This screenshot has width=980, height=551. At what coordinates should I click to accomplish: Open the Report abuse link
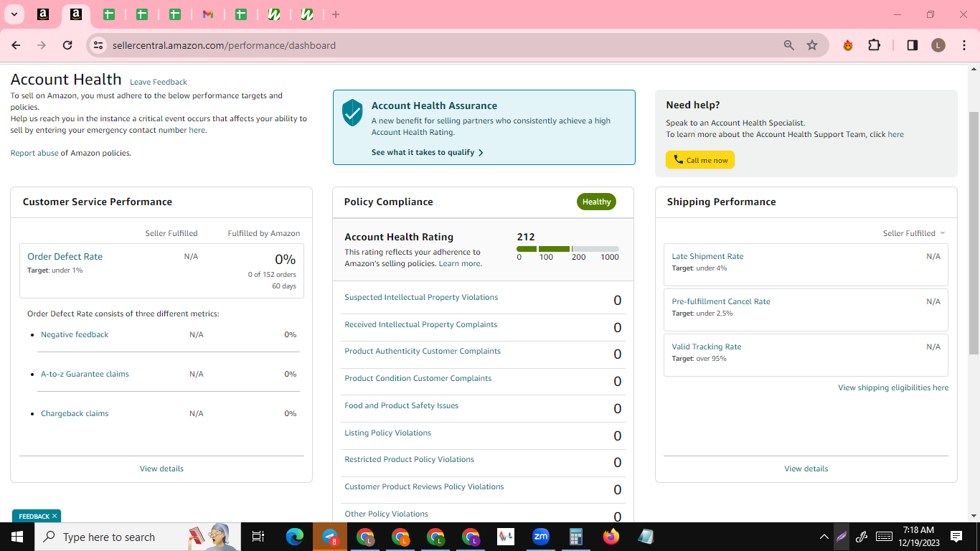[34, 153]
